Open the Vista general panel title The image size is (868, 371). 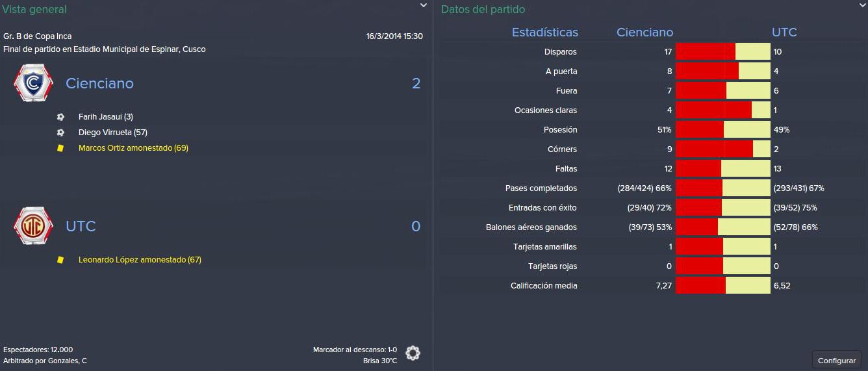34,9
